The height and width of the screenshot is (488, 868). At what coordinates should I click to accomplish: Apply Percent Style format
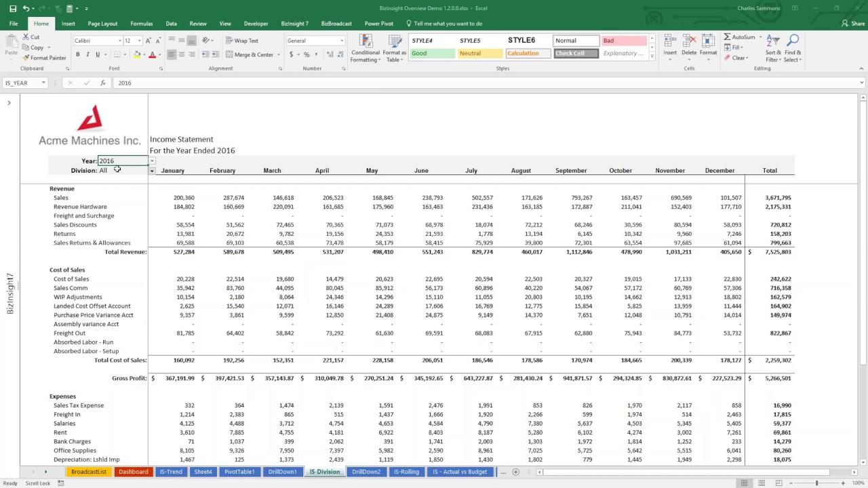tap(307, 54)
